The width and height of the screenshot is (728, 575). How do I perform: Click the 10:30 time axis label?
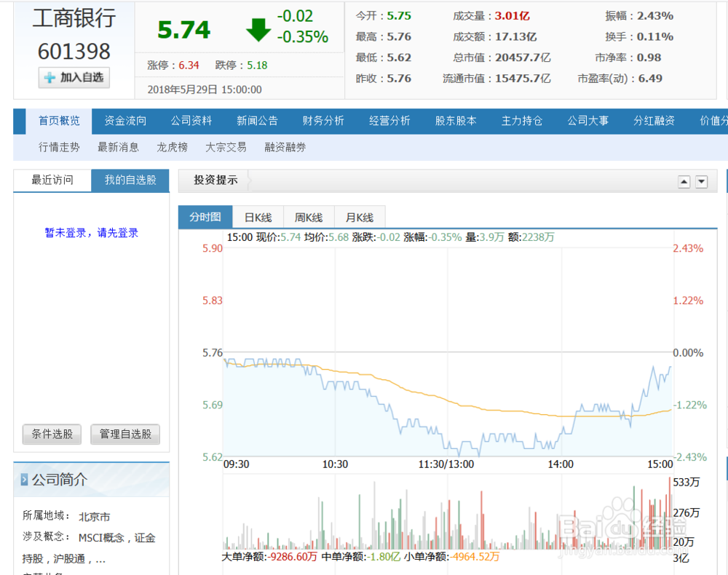[335, 464]
